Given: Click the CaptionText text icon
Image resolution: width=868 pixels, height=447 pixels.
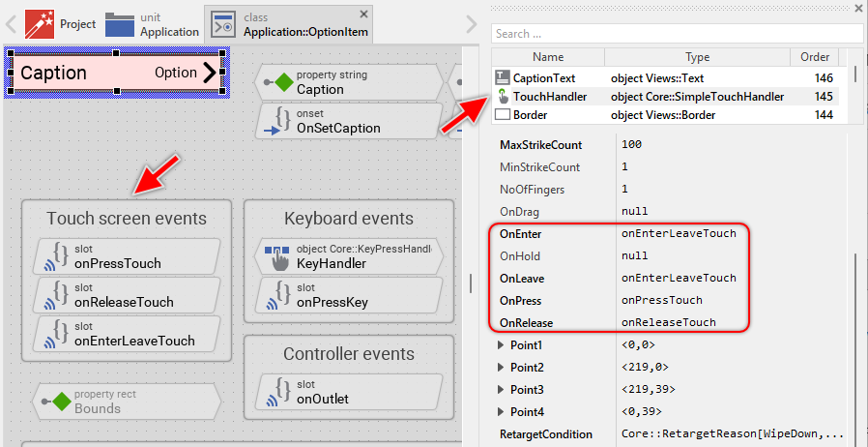Looking at the screenshot, I should coord(502,77).
